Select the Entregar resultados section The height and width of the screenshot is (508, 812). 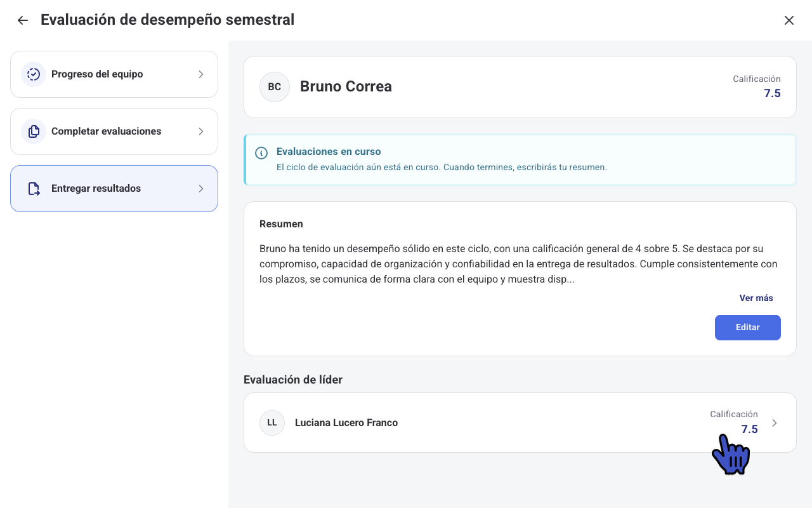click(114, 189)
